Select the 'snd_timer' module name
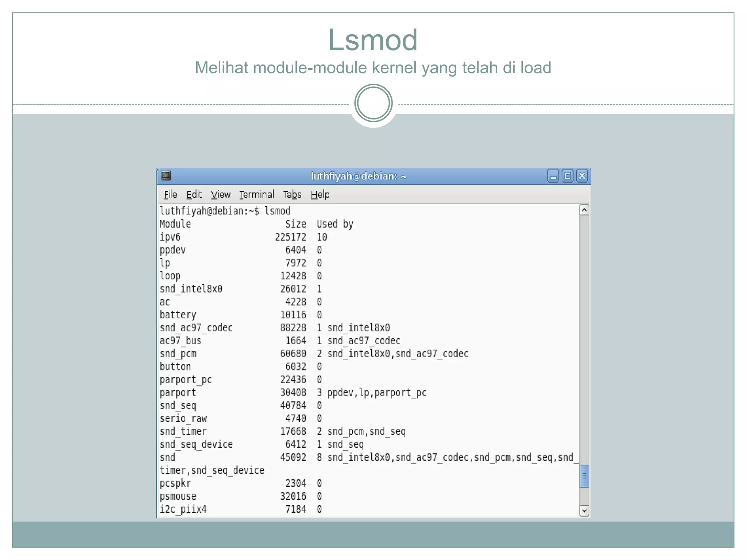The width and height of the screenshot is (747, 560). coord(183,432)
